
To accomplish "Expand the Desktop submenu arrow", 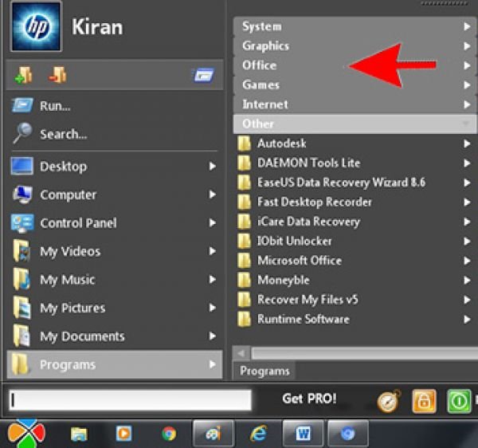I will coord(213,167).
